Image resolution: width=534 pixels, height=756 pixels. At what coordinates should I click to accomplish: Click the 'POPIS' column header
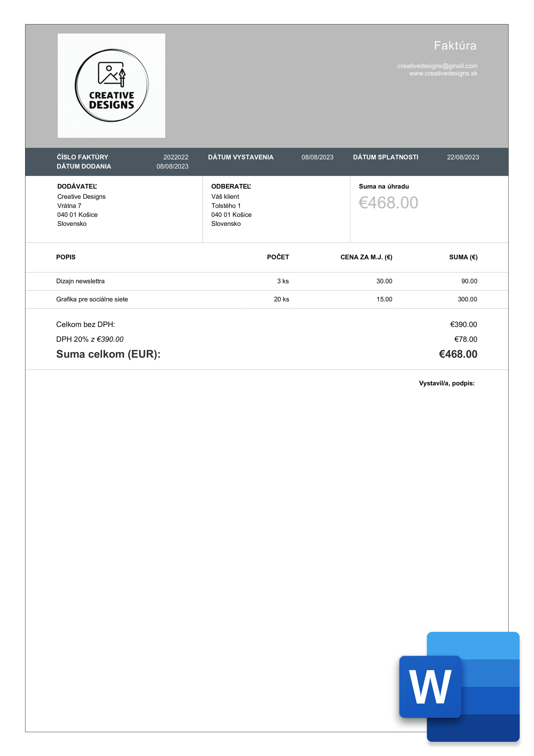(x=66, y=257)
